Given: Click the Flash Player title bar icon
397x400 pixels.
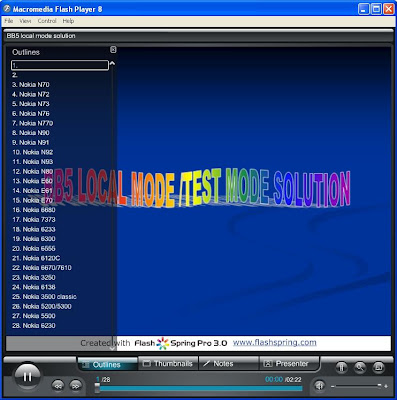Looking at the screenshot, I should point(6,9).
